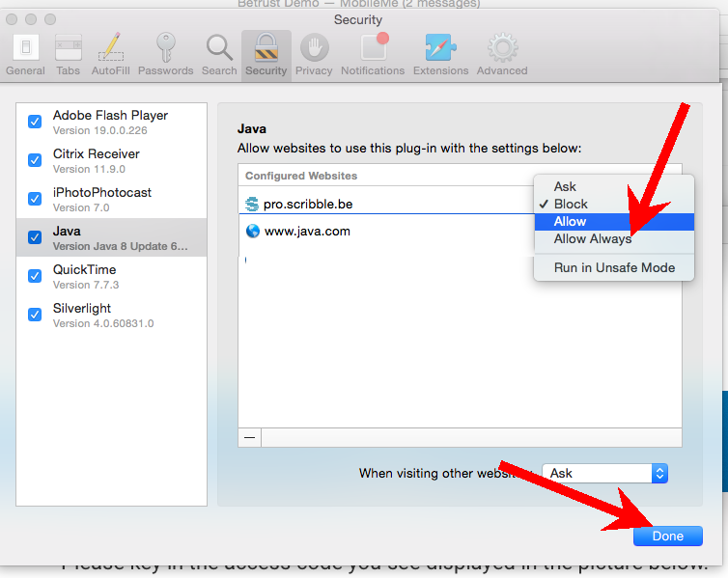Open the Notifications preferences pane
The image size is (728, 578).
tap(373, 55)
